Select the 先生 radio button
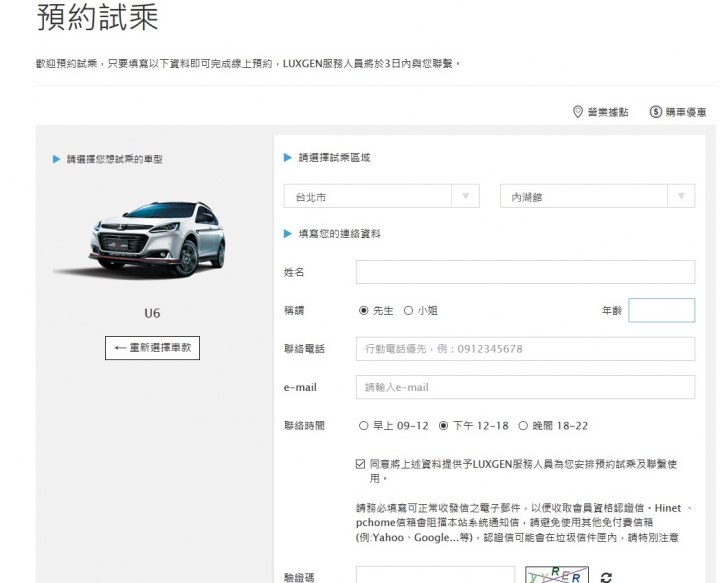The height and width of the screenshot is (583, 720). [364, 311]
